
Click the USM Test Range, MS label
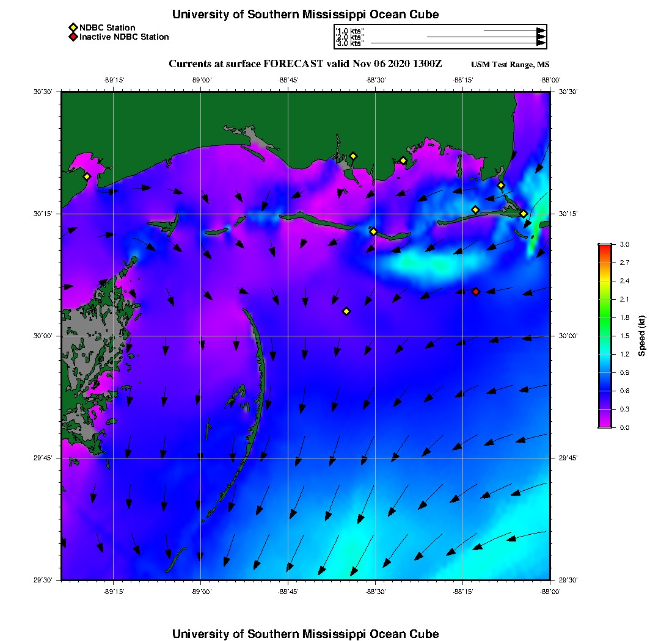click(x=510, y=64)
